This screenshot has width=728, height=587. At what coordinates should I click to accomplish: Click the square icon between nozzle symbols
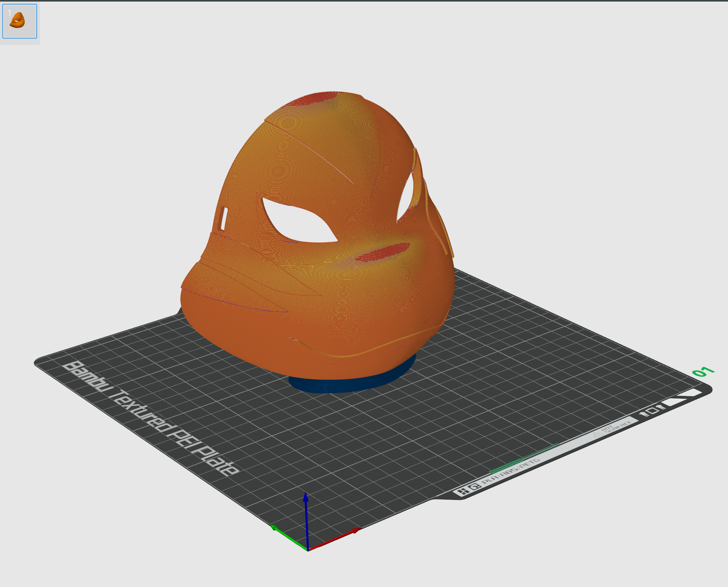653,411
